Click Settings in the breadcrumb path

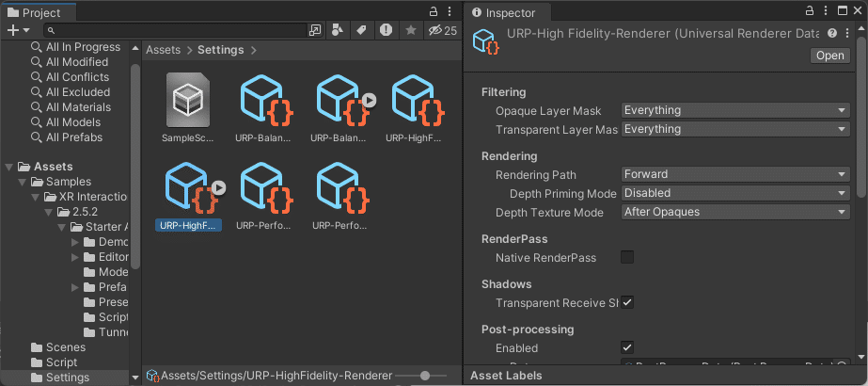(x=221, y=50)
